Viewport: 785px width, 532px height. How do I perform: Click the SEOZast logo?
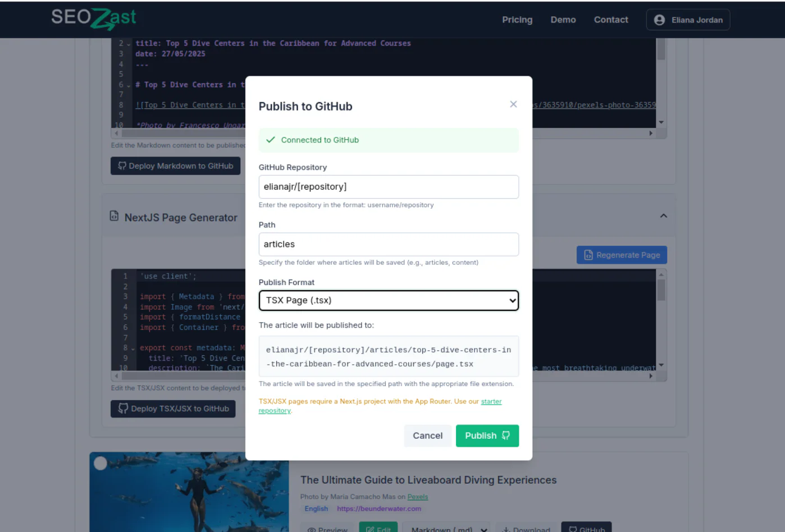click(x=93, y=19)
